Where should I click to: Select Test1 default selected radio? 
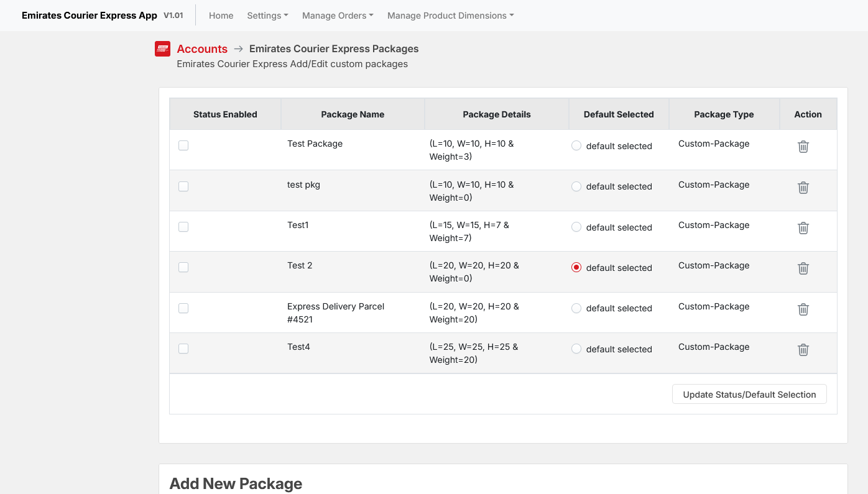(576, 227)
